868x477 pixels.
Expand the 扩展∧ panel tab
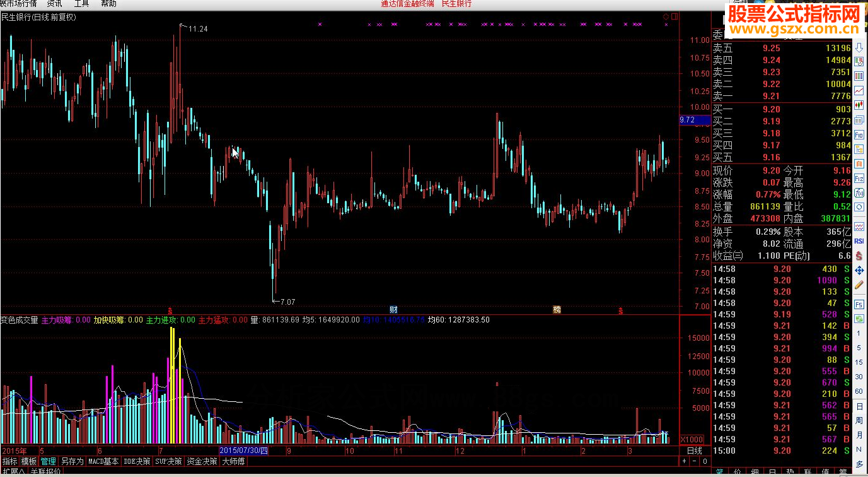(x=13, y=472)
